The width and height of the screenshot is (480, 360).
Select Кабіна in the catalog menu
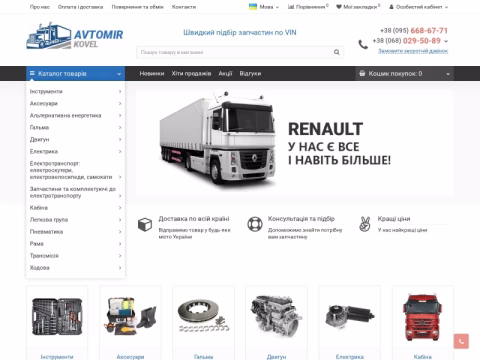tap(39, 208)
